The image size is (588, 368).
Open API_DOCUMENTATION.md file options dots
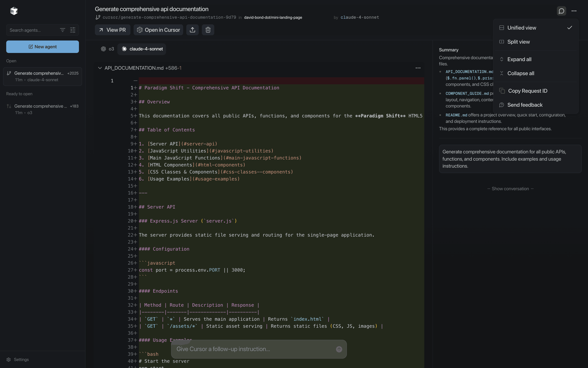418,68
